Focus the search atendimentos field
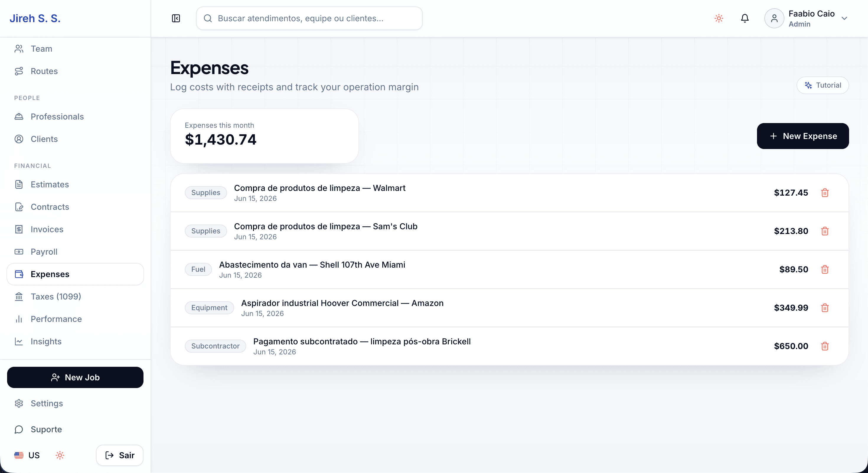The width and height of the screenshot is (868, 473). point(309,18)
